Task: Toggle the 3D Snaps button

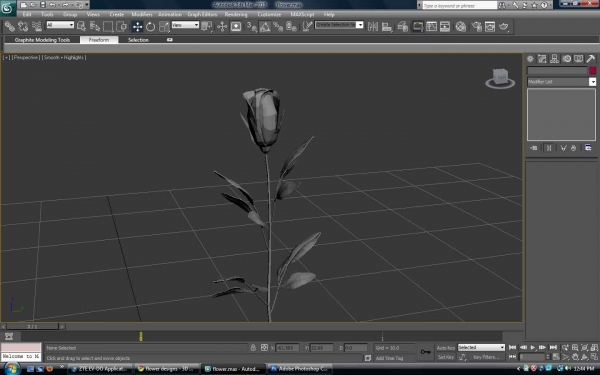Action: 251,26
